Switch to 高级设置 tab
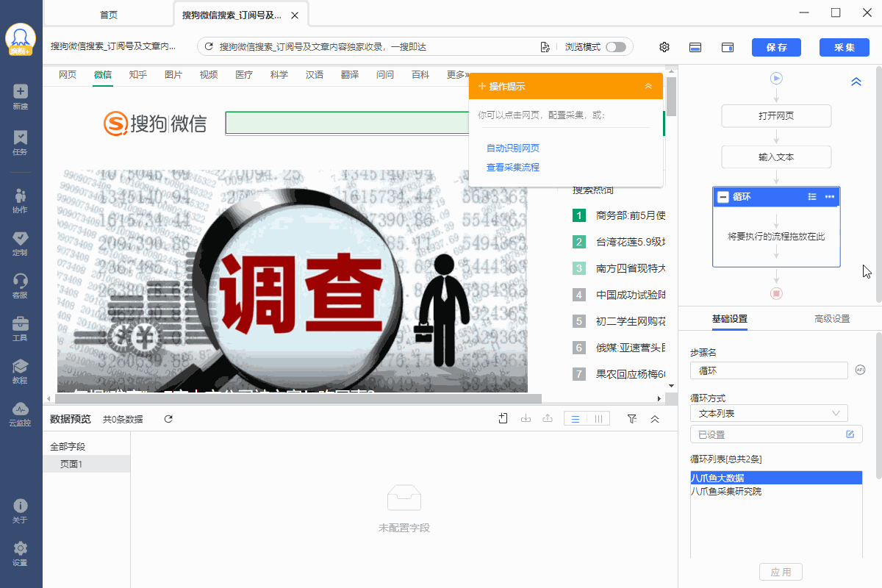This screenshot has height=588, width=882. tap(831, 319)
